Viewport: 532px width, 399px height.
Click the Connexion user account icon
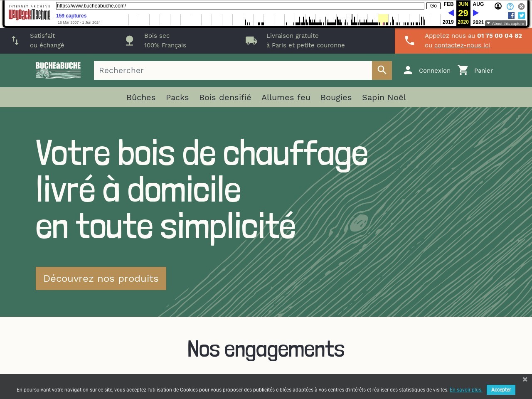(x=408, y=70)
